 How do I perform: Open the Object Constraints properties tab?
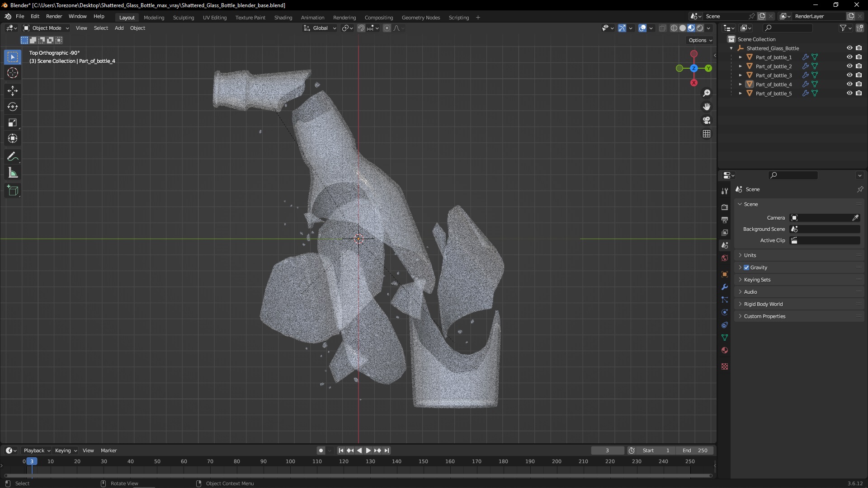click(725, 325)
